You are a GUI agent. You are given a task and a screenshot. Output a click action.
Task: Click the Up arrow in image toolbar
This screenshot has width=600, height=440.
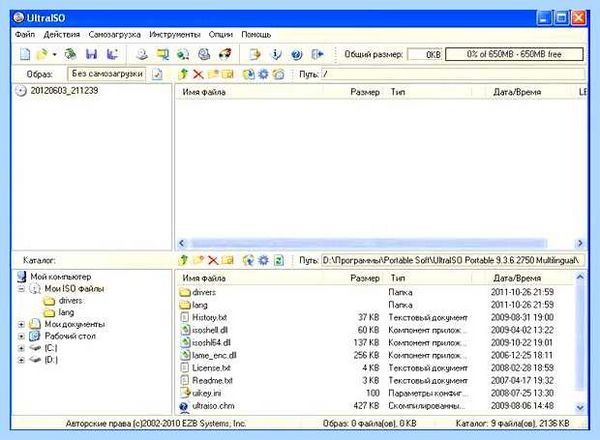[183, 74]
